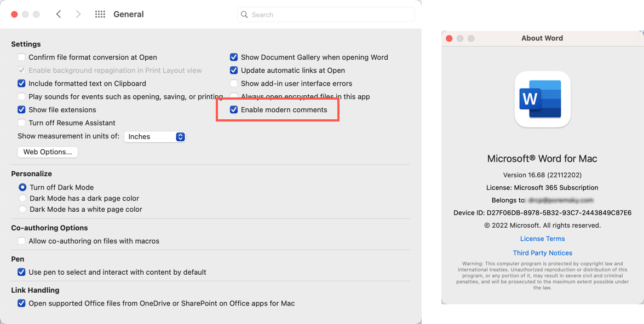
Task: Open Web Options dialog
Action: click(48, 152)
